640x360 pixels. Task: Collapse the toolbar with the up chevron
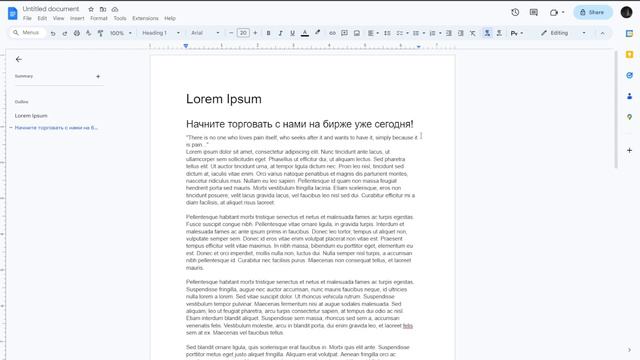point(602,33)
